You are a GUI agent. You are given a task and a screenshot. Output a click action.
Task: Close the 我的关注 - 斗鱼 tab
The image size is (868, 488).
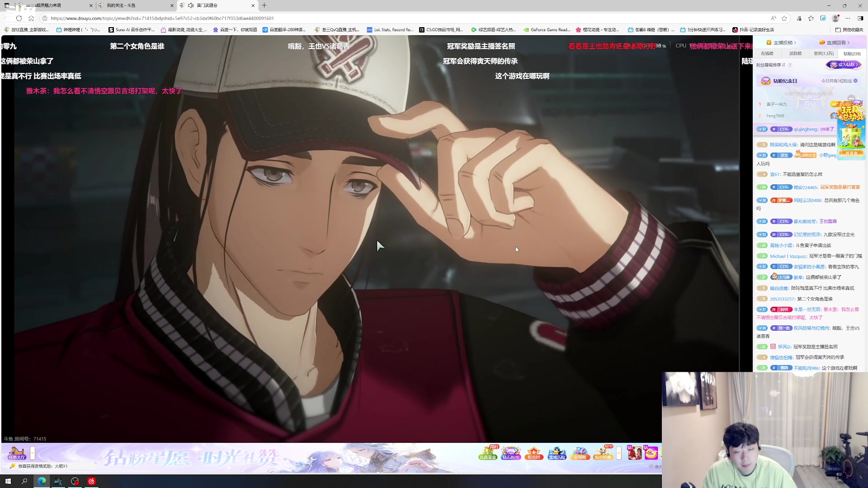pos(172,5)
